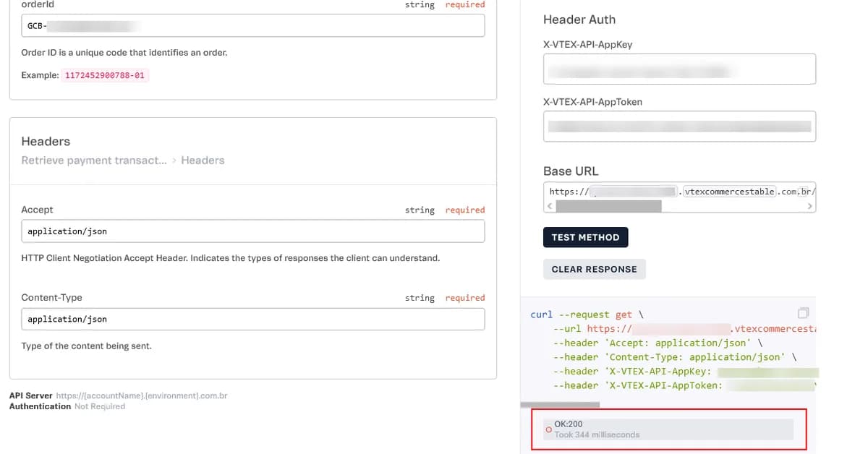Expand the OK:200 response details
This screenshot has width=868, height=454.
pos(669,428)
